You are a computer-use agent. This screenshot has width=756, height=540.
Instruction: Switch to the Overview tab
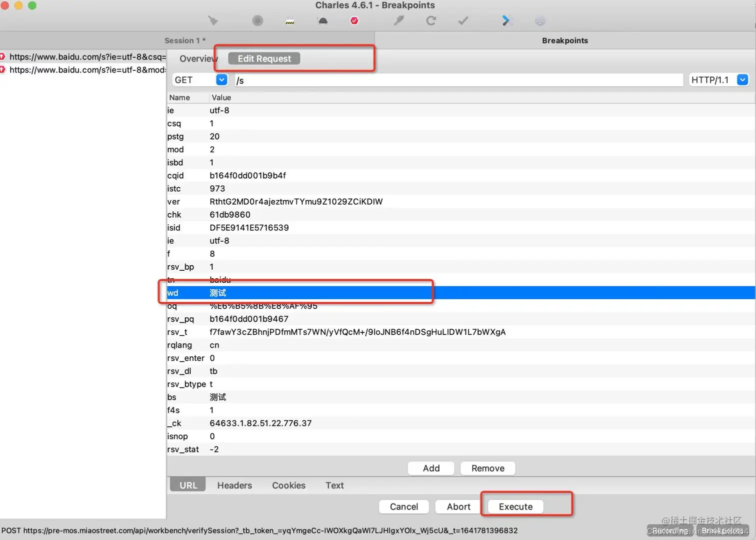point(198,59)
